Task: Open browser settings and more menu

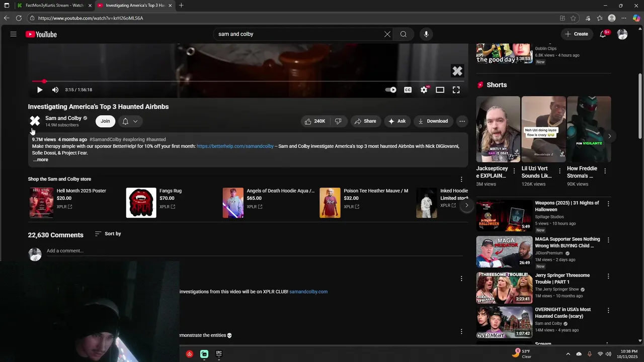Action: tap(624, 18)
